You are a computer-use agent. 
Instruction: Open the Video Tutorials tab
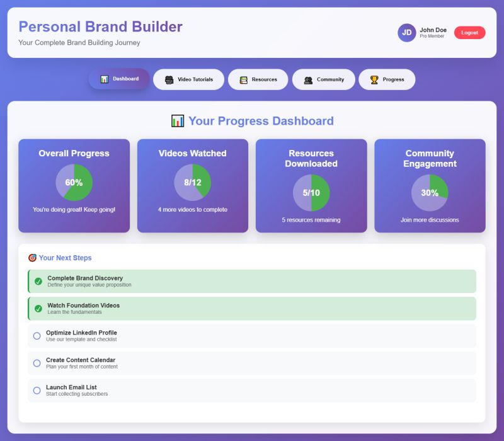(x=188, y=79)
